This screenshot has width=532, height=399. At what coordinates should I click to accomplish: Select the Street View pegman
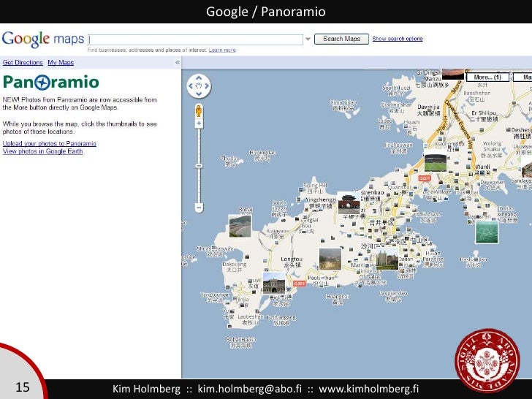click(199, 111)
